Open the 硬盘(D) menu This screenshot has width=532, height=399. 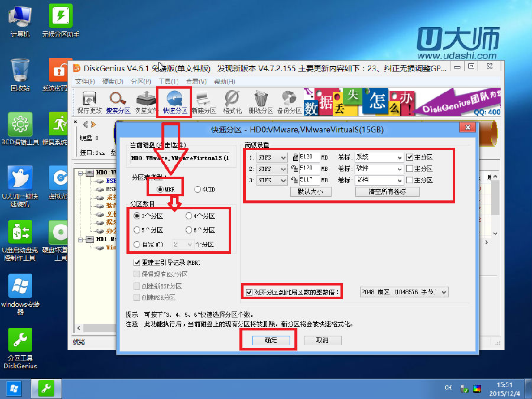coord(113,82)
